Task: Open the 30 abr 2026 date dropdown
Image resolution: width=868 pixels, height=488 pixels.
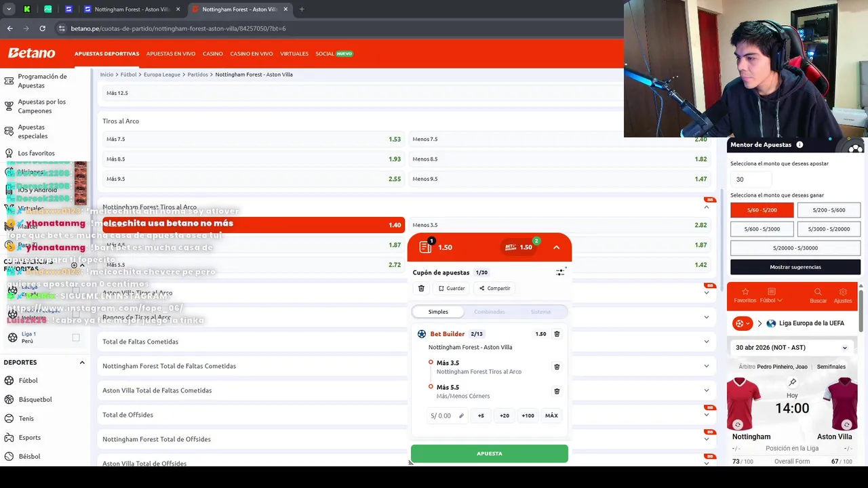Action: 792,348
